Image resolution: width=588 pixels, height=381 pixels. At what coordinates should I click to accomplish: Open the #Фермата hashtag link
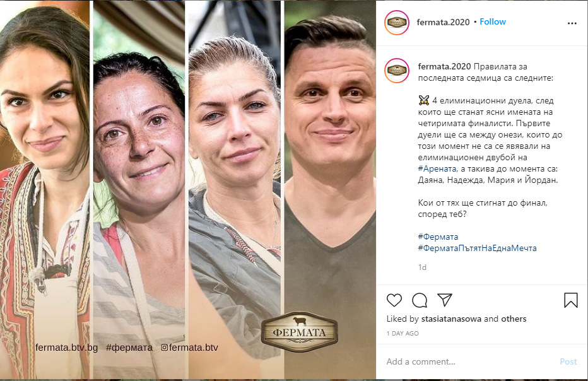(438, 237)
